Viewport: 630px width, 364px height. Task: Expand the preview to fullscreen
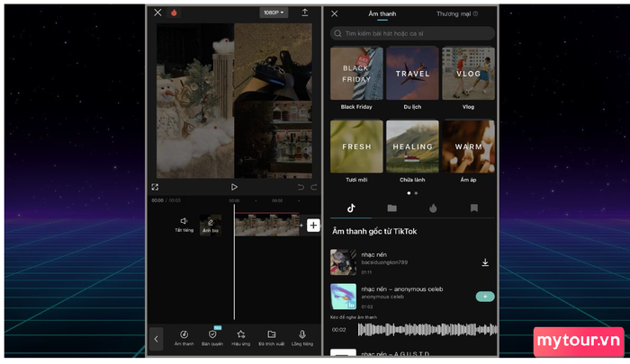point(156,187)
